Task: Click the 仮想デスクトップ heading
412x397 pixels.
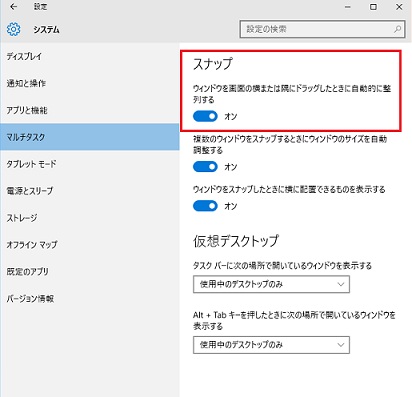Action: (236, 241)
